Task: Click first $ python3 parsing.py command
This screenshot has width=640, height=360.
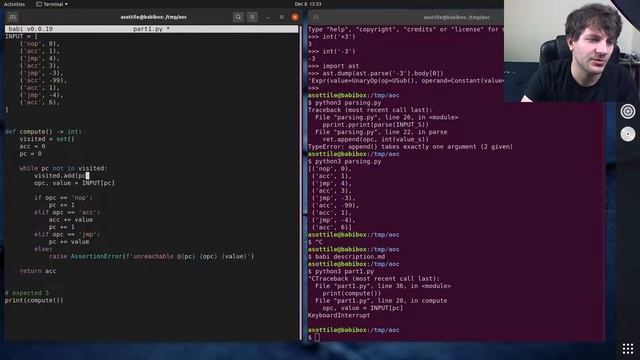Action: (x=344, y=102)
